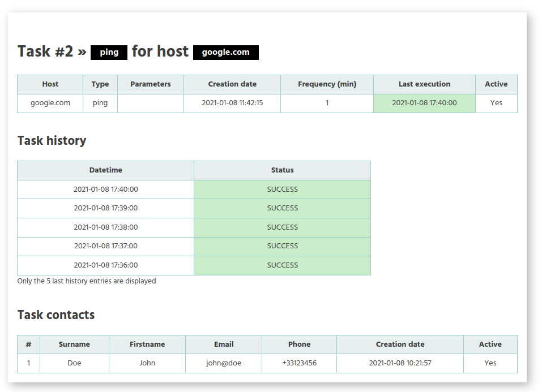
Task: Click the frequency value '1' cell
Action: 327,103
